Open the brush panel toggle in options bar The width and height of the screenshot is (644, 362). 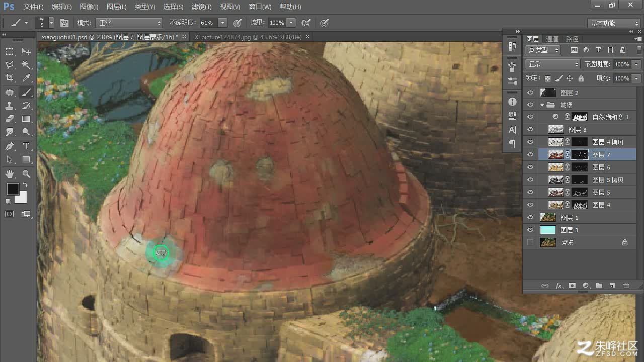click(x=64, y=23)
